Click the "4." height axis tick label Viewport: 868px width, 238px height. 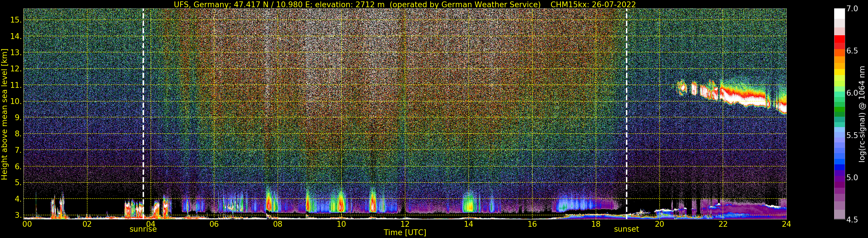tap(18, 199)
